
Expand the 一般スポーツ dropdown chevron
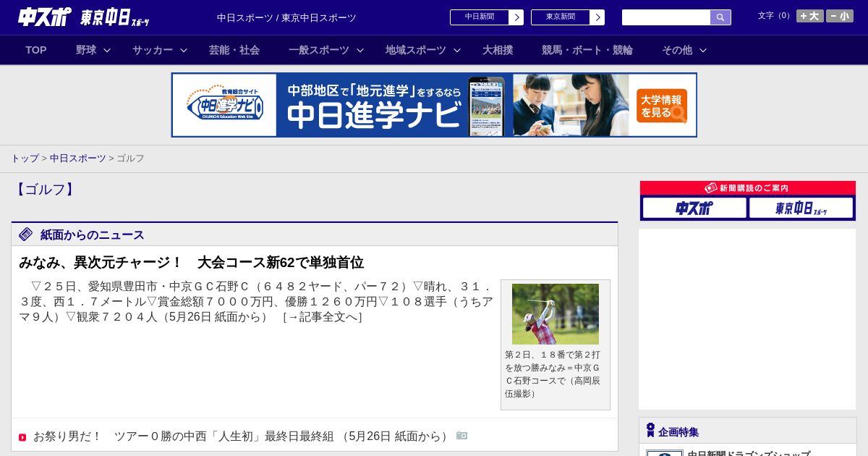point(360,50)
